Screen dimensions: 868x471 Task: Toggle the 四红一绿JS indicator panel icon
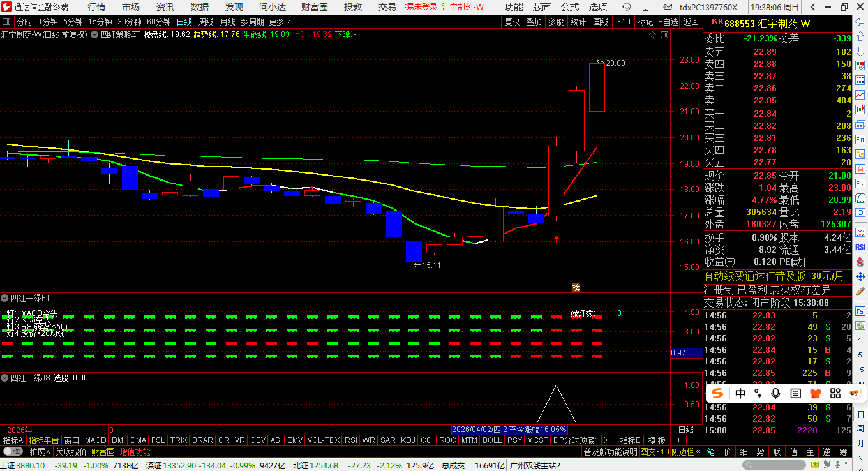[x=5, y=378]
